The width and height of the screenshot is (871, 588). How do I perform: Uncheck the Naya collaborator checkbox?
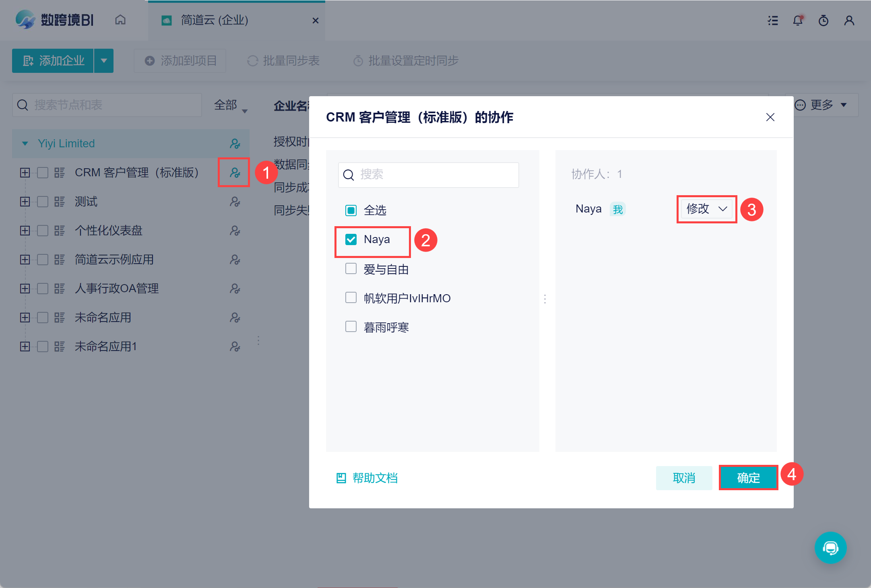pos(351,239)
